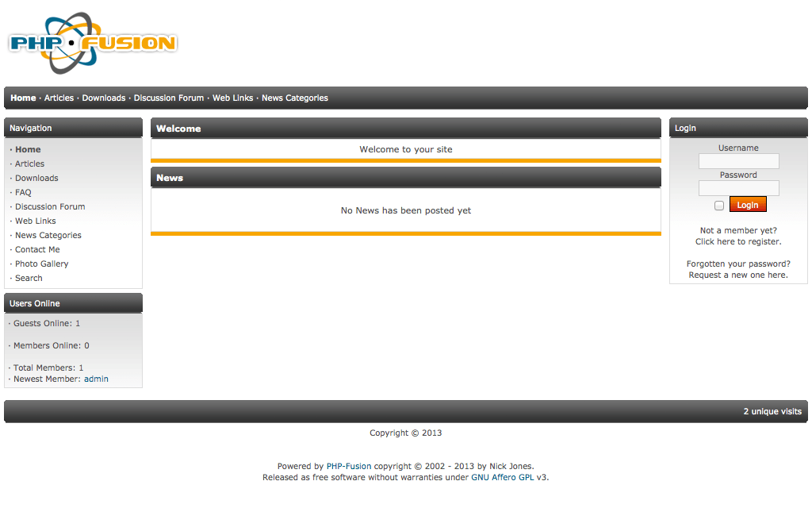Viewport: 812px width, 508px height.
Task: Click inside the Password input field
Action: (738, 188)
